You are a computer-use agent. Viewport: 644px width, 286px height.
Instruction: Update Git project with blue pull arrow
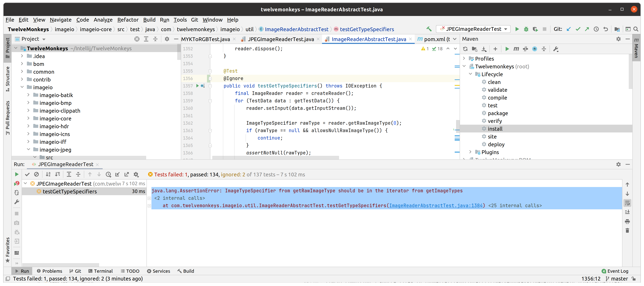click(568, 29)
